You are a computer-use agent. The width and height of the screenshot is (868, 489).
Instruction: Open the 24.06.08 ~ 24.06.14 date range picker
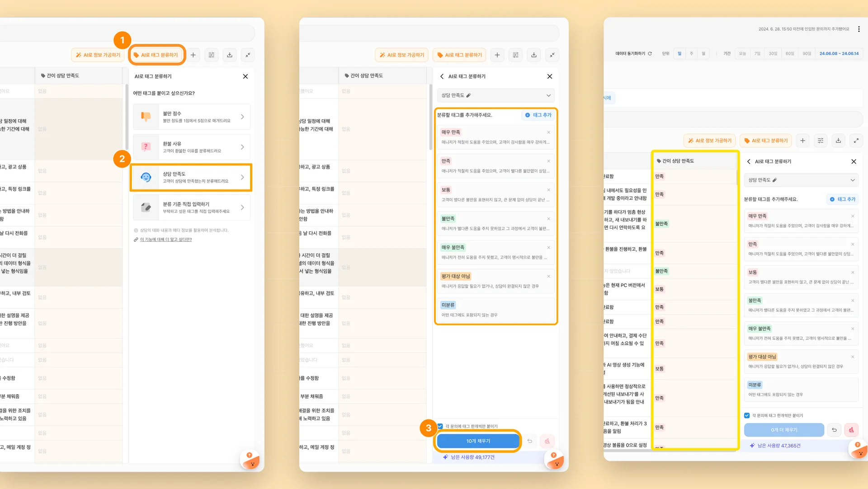pos(839,53)
